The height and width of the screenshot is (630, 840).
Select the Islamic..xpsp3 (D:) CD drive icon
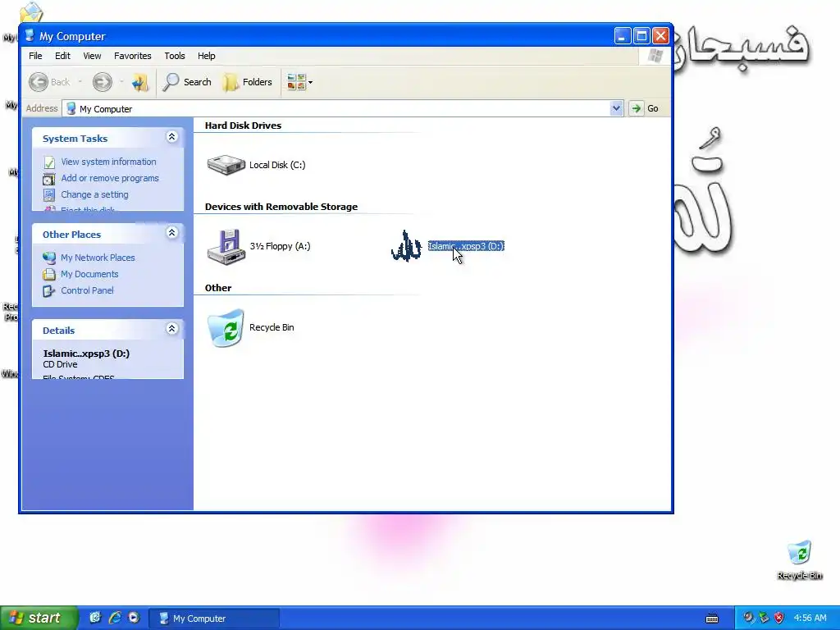(x=405, y=246)
